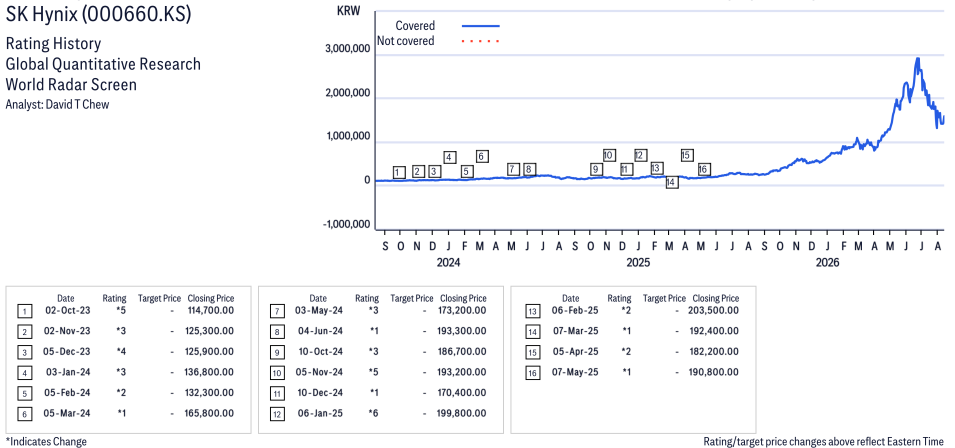Screen dimensions: 955x448
Task: Click chart marker 14 below the price line
Action: pos(672,182)
